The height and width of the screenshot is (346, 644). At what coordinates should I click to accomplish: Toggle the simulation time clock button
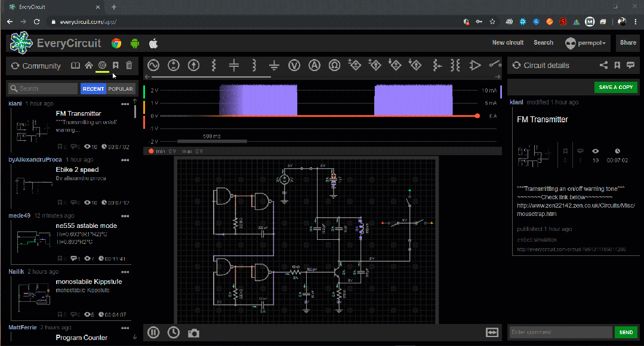(173, 332)
